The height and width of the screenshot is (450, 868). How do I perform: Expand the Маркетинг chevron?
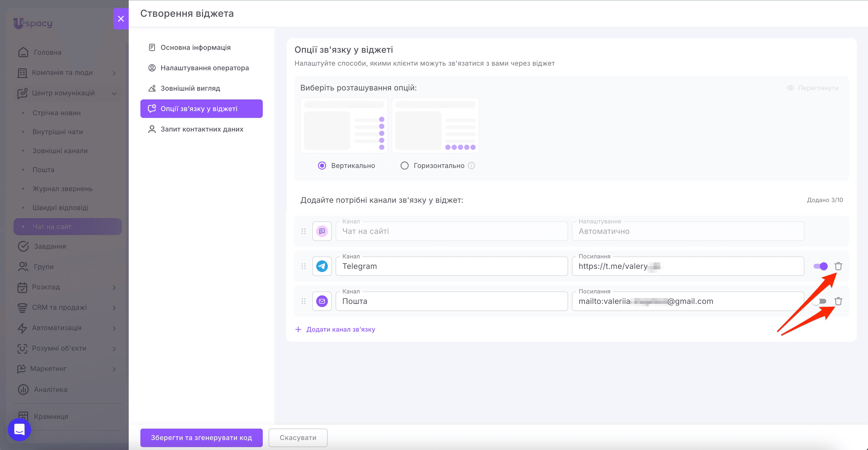pyautogui.click(x=114, y=369)
